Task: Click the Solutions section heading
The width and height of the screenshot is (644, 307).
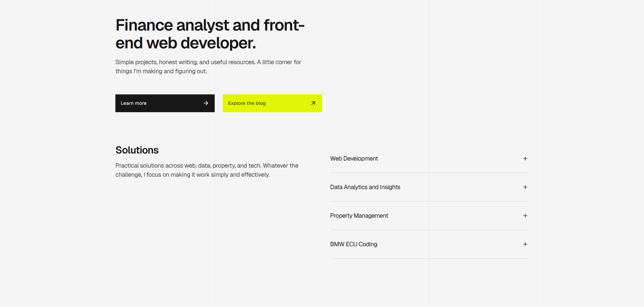Action: click(137, 150)
